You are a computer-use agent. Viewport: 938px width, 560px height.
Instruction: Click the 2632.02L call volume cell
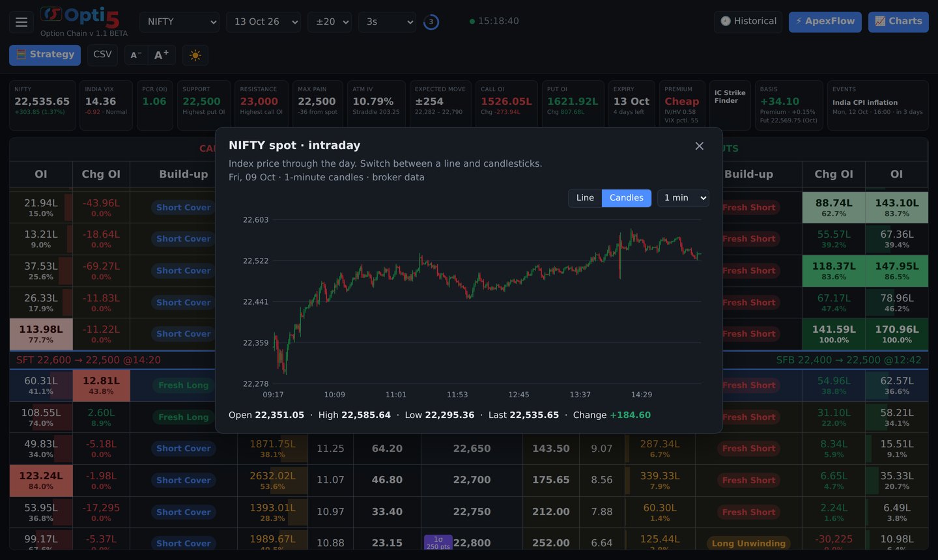pyautogui.click(x=272, y=481)
